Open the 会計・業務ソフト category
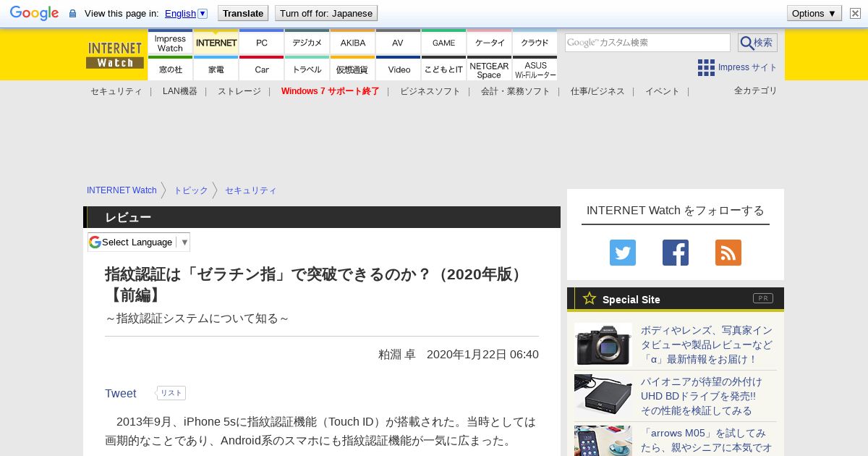The height and width of the screenshot is (456, 868). [x=515, y=91]
